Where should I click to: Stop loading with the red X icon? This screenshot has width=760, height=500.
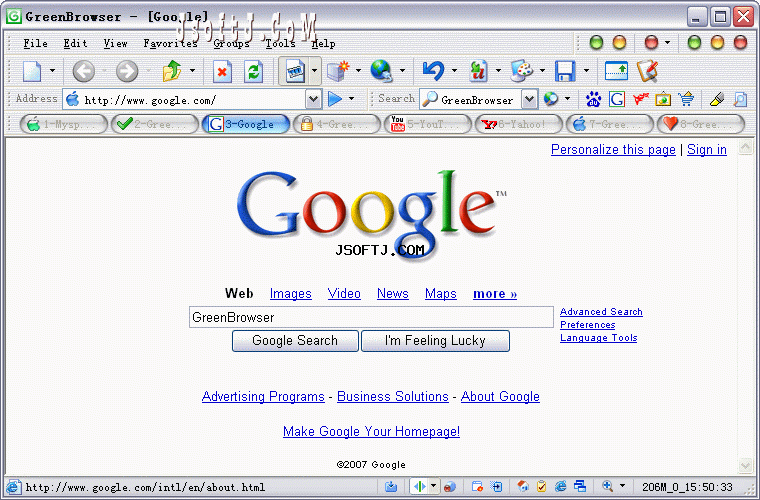pyautogui.click(x=222, y=72)
